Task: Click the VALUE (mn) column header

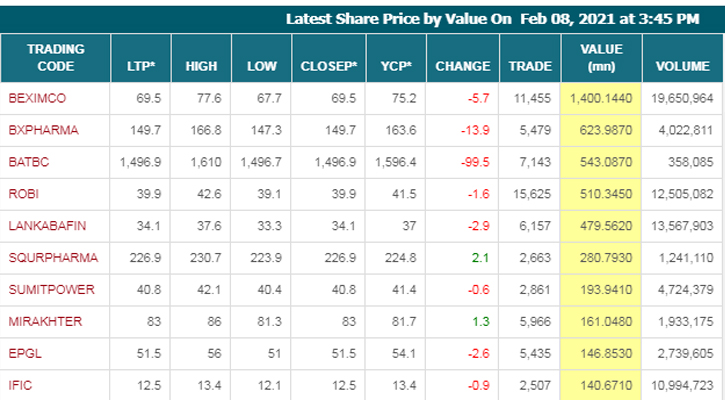Action: pos(601,57)
